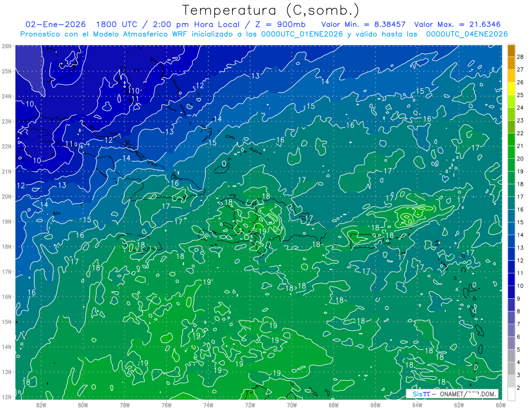Viewport: 532px width, 411px height.
Task: Select the '02-Ene-2026' date text
Action: (x=55, y=24)
